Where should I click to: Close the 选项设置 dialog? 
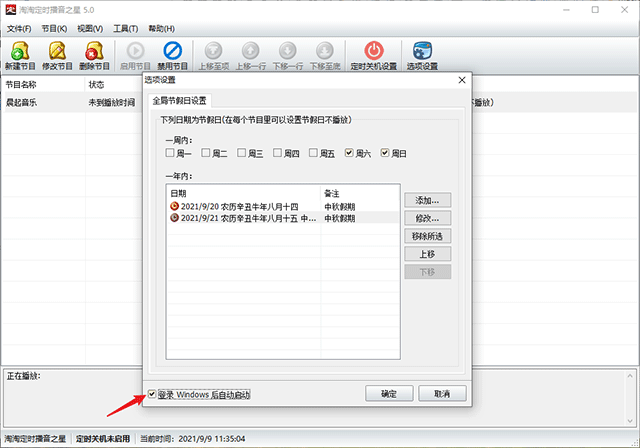pyautogui.click(x=461, y=80)
